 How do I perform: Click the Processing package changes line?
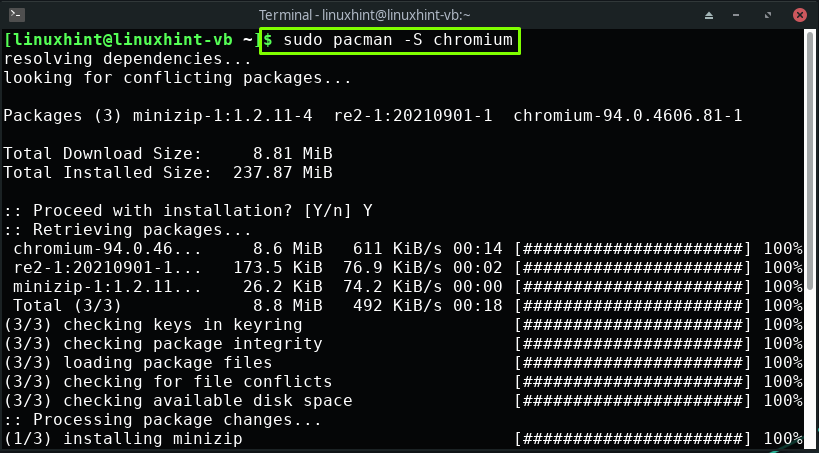[x=163, y=420]
